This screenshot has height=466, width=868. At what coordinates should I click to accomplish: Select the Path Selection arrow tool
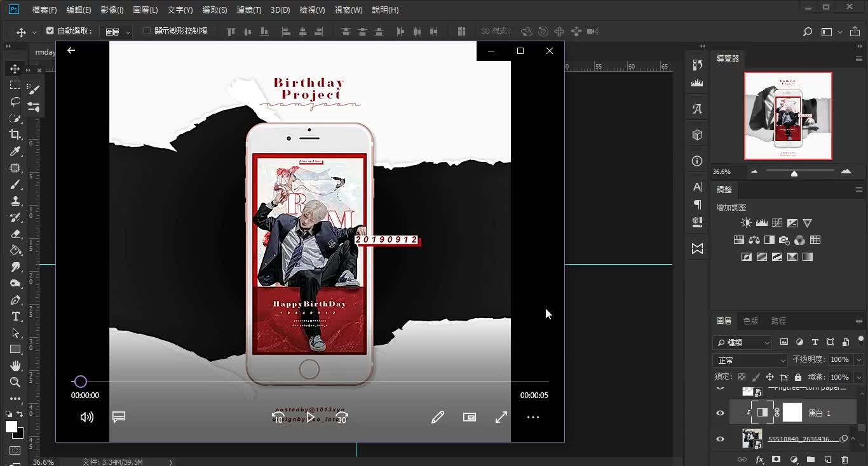pyautogui.click(x=15, y=333)
